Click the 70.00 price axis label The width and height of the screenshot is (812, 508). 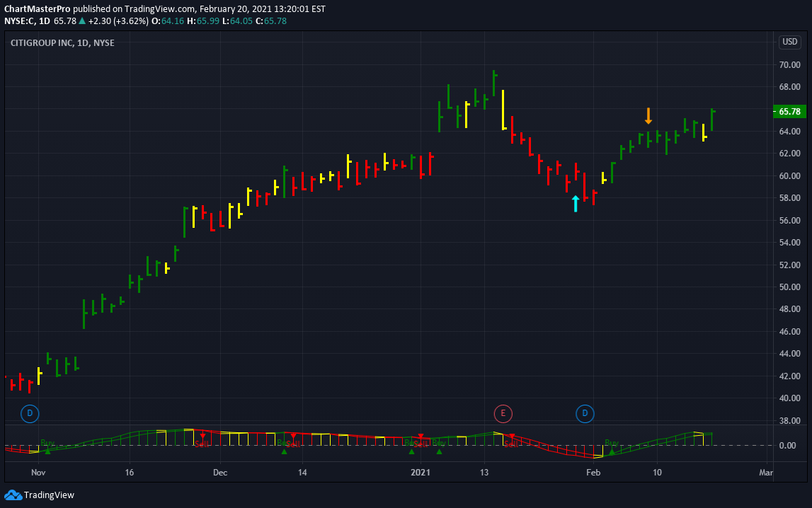[x=790, y=64]
